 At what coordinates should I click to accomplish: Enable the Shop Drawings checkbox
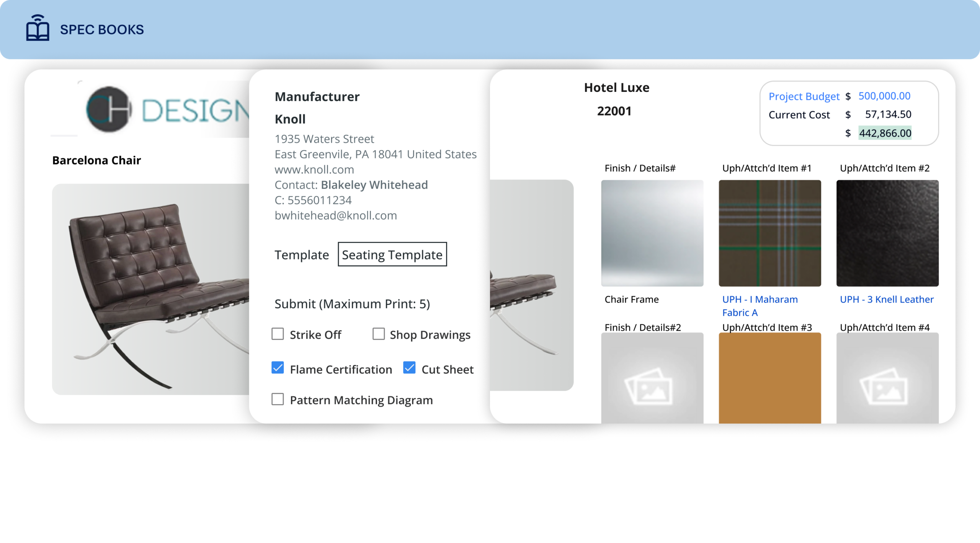[379, 334]
